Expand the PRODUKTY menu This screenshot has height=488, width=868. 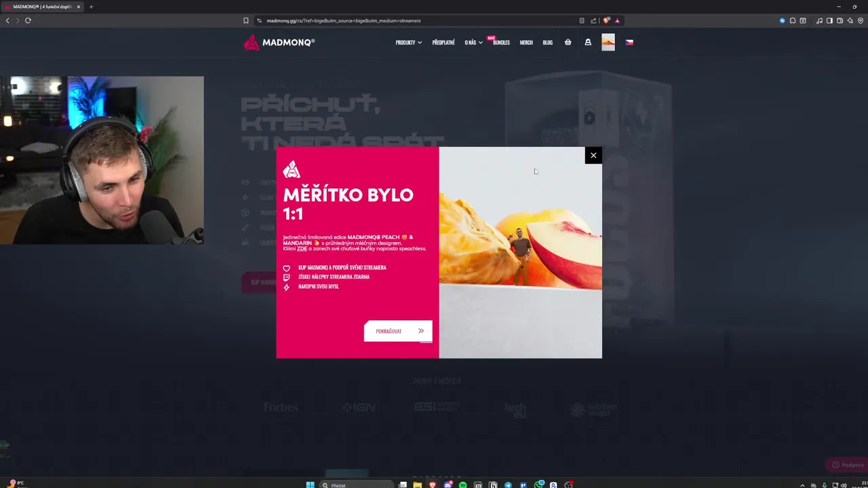click(x=408, y=43)
